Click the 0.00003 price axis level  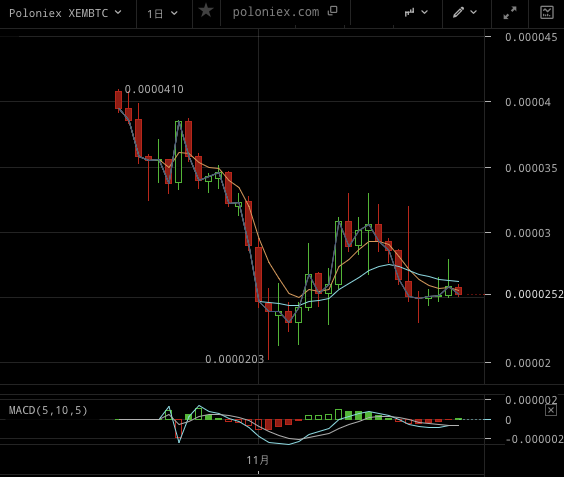[528, 233]
